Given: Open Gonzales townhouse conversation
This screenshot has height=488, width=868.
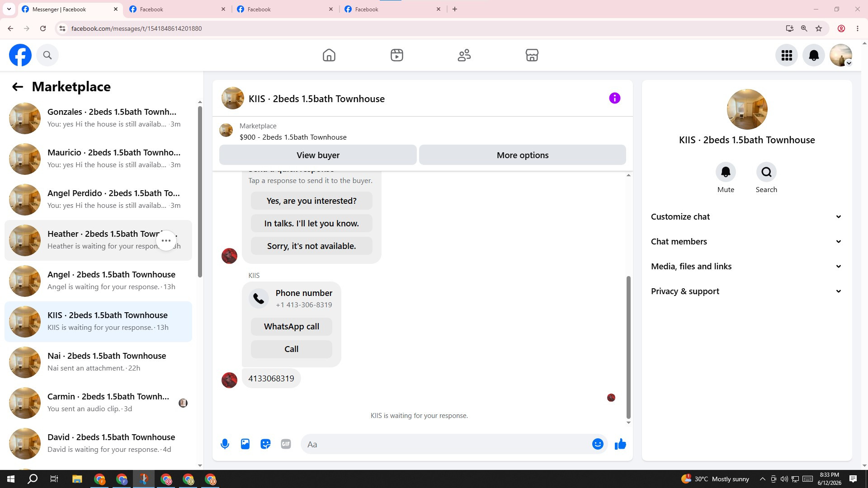Looking at the screenshot, I should (98, 118).
